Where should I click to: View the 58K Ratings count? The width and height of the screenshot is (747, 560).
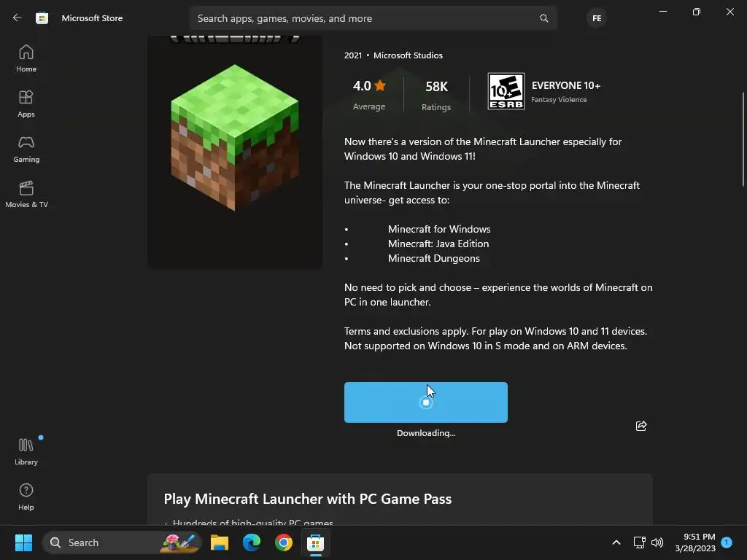(436, 96)
